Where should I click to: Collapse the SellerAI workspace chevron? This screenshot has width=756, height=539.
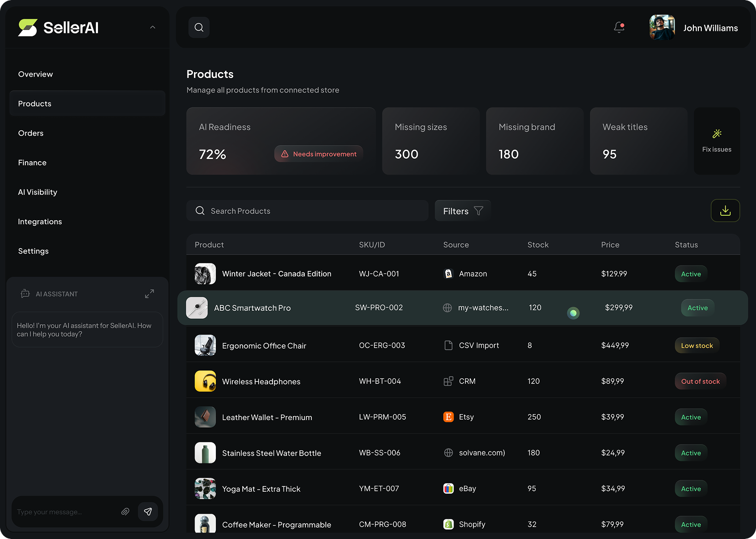click(x=153, y=27)
